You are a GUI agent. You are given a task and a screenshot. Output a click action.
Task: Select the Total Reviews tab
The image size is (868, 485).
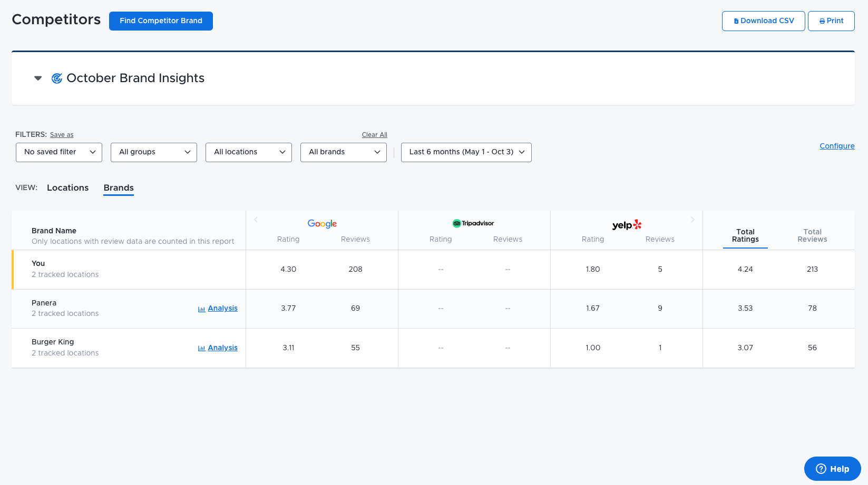click(x=812, y=235)
